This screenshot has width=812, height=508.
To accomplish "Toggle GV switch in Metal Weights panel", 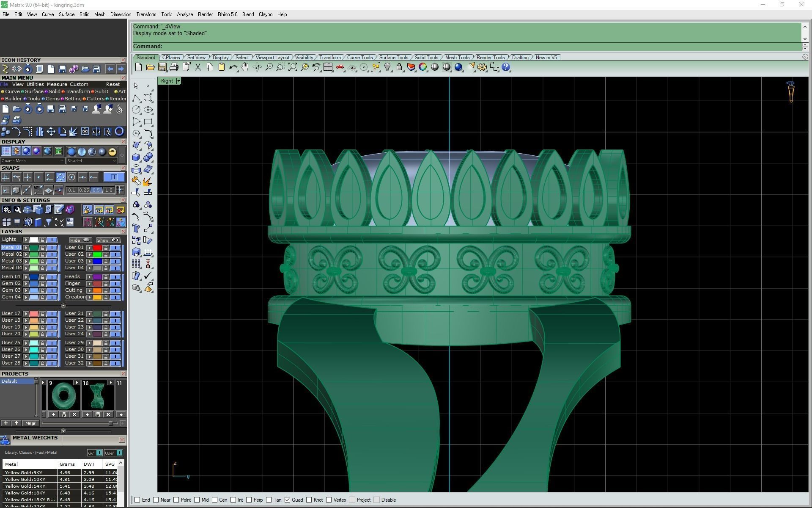I will point(95,453).
